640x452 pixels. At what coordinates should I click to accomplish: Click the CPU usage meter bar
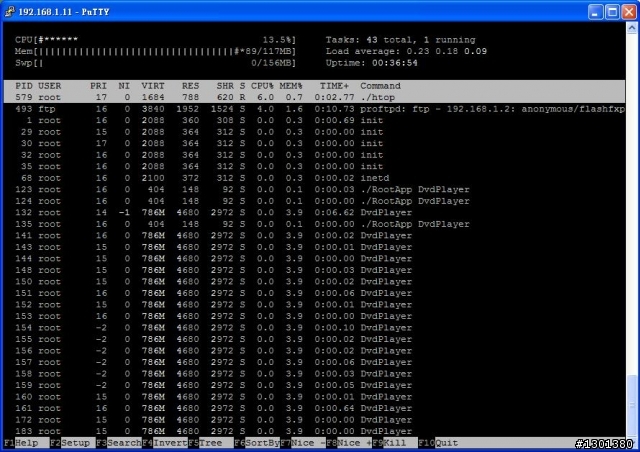155,40
